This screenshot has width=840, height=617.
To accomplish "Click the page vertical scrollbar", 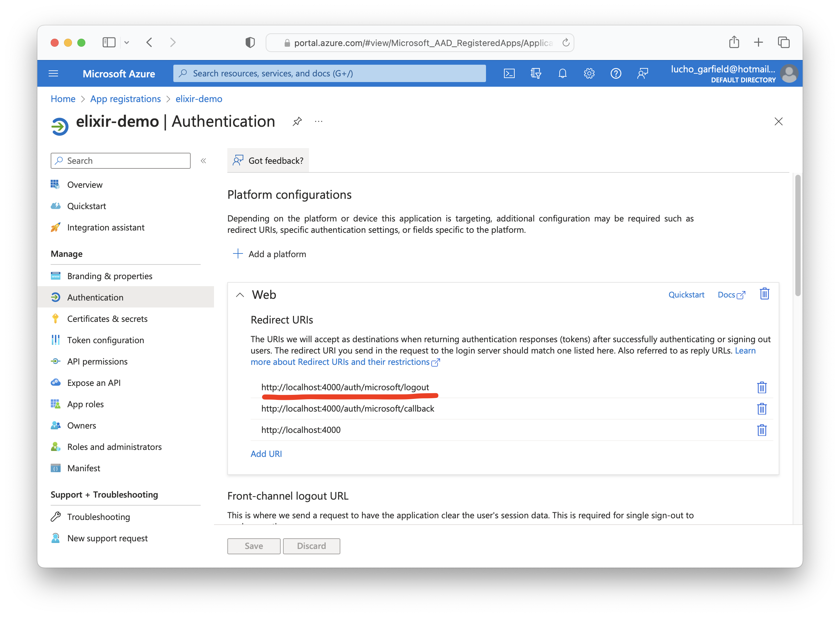I will coord(797,235).
